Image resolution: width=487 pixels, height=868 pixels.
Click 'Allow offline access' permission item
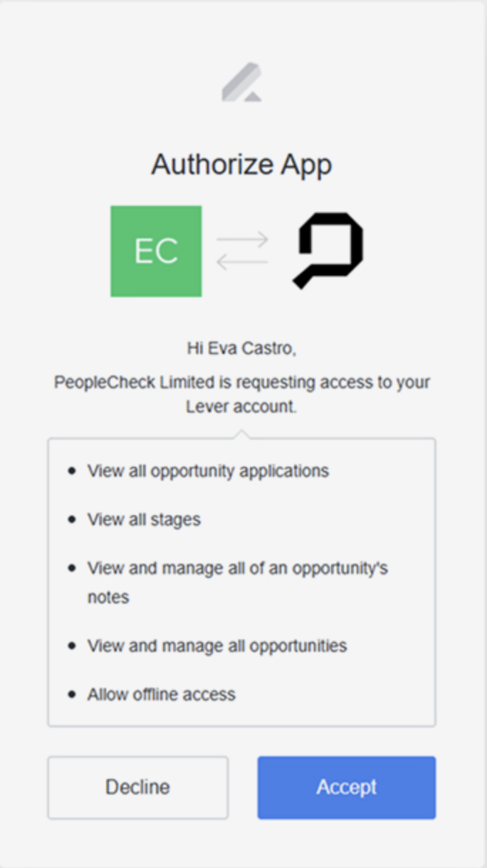click(162, 694)
